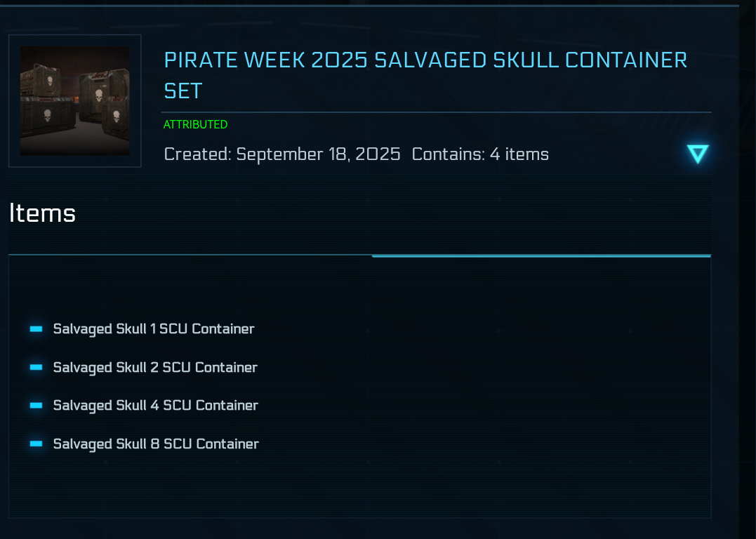Click the divider line under the pledge title
The height and width of the screenshot is (539, 756).
coord(436,112)
